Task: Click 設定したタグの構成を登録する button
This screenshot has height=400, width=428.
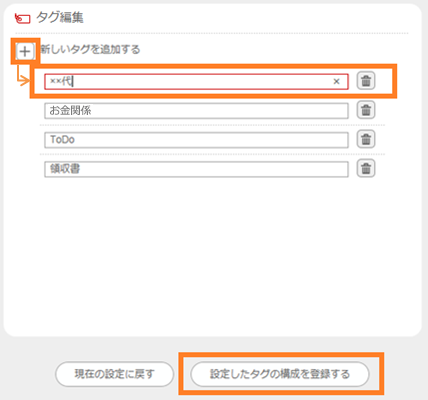Action: point(280,374)
